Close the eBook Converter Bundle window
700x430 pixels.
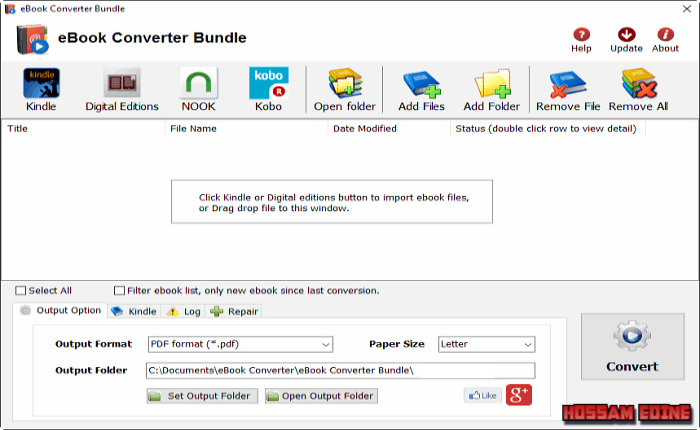(x=687, y=9)
